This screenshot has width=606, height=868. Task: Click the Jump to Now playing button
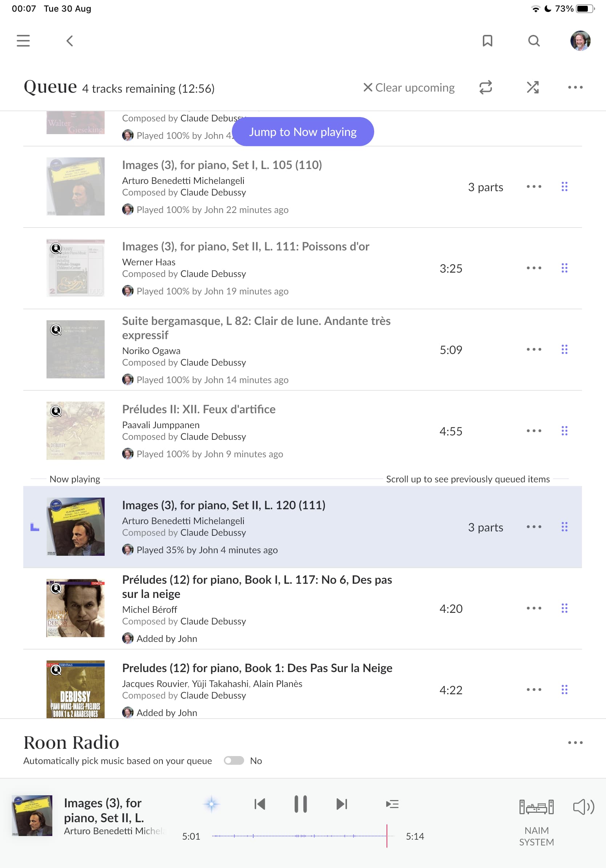(x=303, y=132)
